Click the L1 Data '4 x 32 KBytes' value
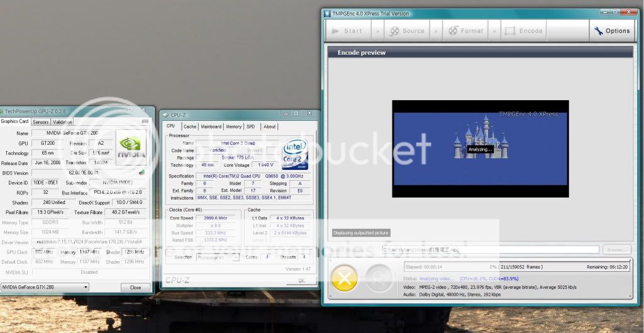 click(x=290, y=218)
